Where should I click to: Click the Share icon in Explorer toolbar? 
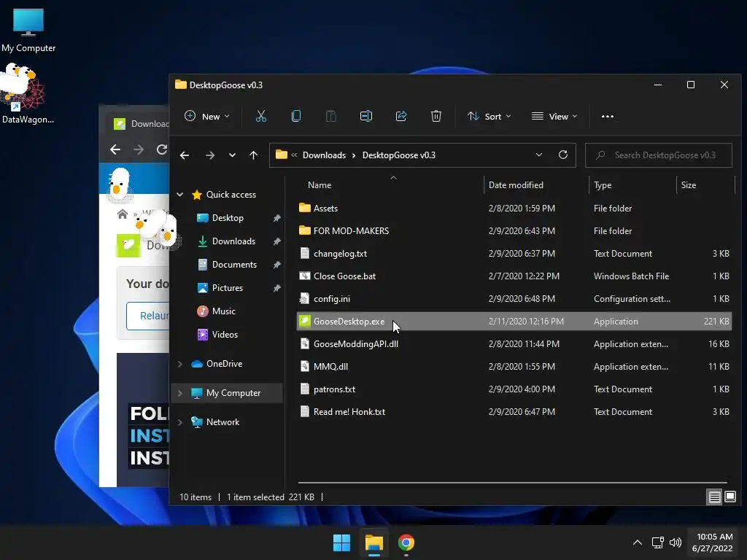click(x=401, y=116)
